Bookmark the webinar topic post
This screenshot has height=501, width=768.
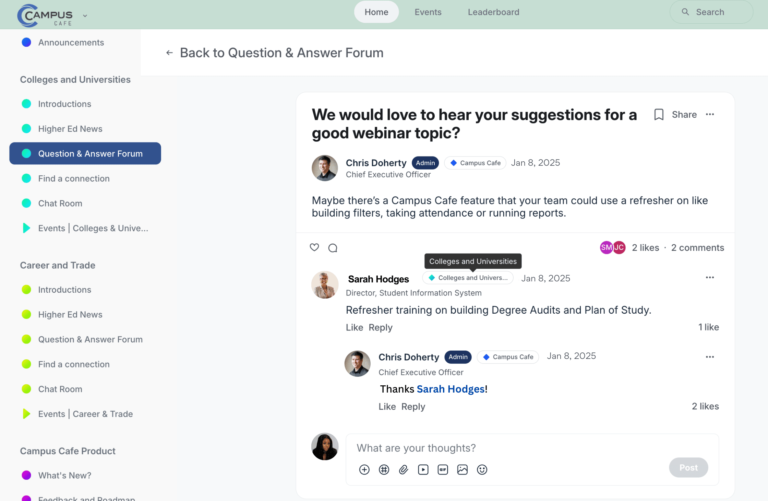coord(658,115)
